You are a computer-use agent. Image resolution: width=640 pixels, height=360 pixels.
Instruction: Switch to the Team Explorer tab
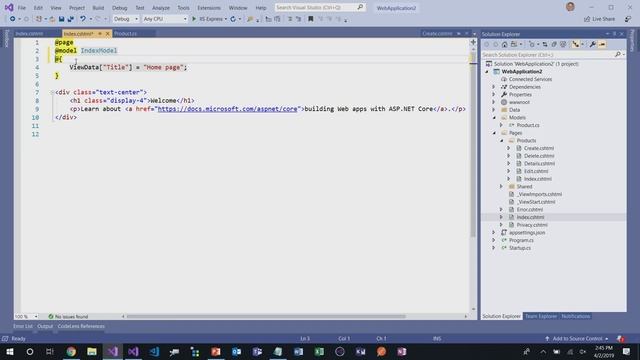[x=541, y=316]
